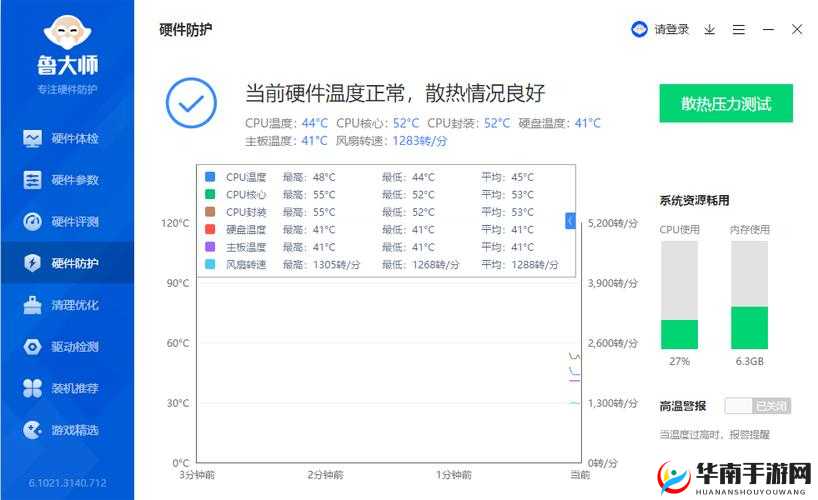Click the 27% CPU usage value
The height and width of the screenshot is (500, 818).
(679, 361)
